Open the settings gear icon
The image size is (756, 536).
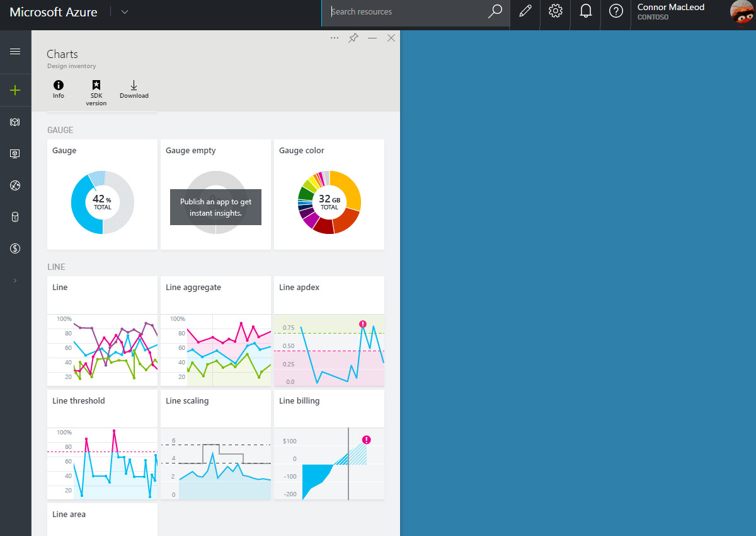click(x=555, y=11)
